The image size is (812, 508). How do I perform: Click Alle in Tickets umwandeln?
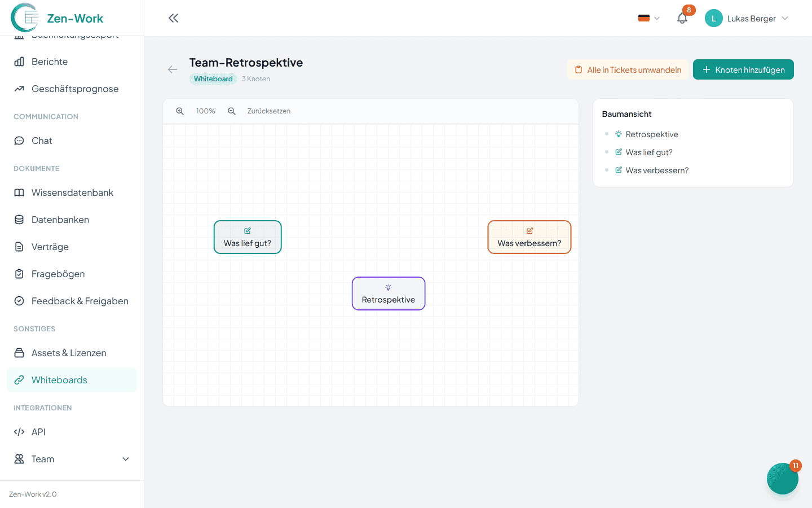628,69
